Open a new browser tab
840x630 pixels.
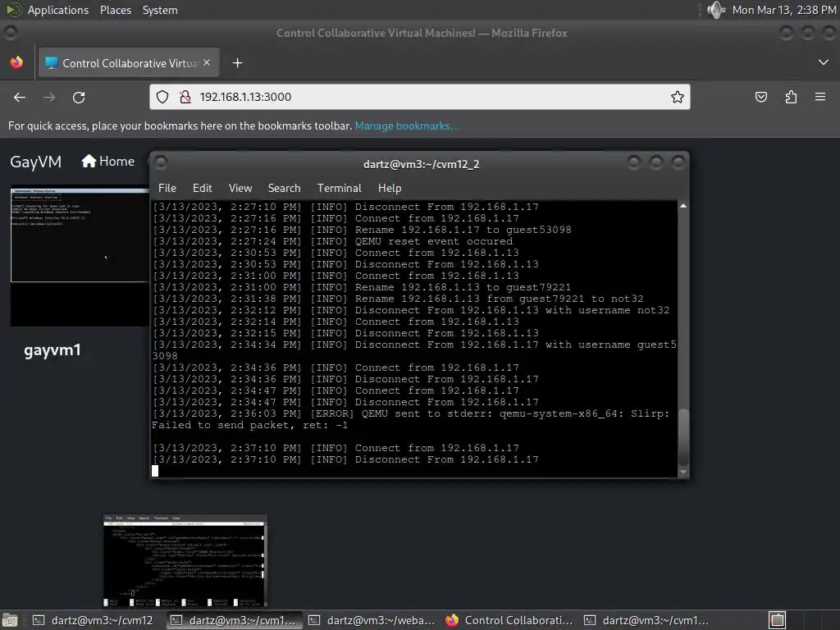click(x=237, y=63)
